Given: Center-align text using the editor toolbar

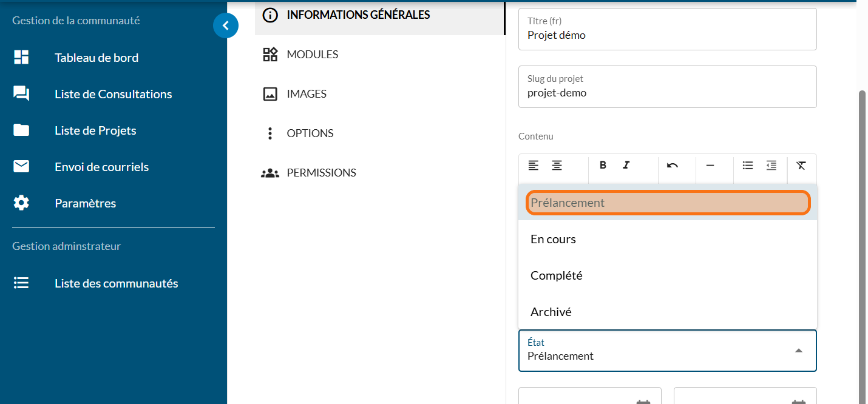Looking at the screenshot, I should (x=557, y=166).
